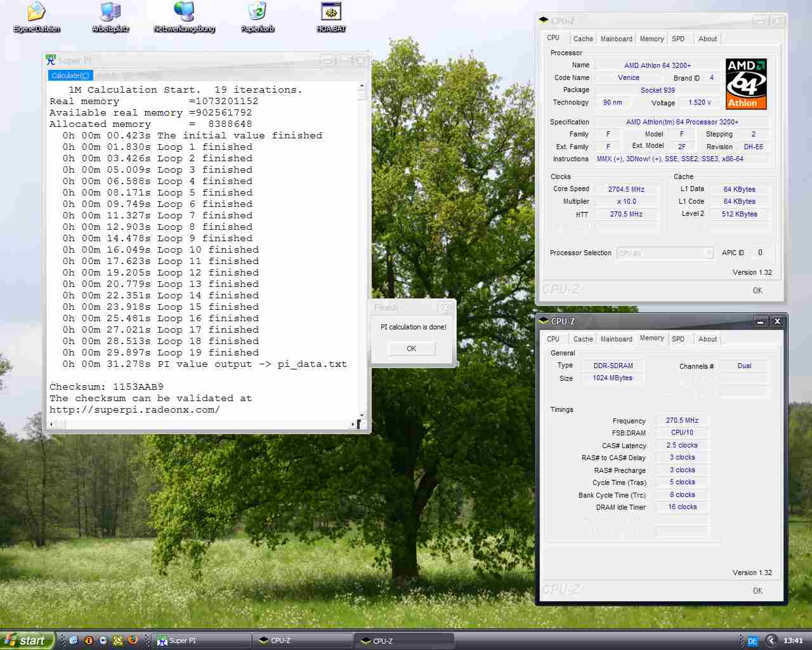Switch to second CPU-Z taskbar button

(405, 640)
